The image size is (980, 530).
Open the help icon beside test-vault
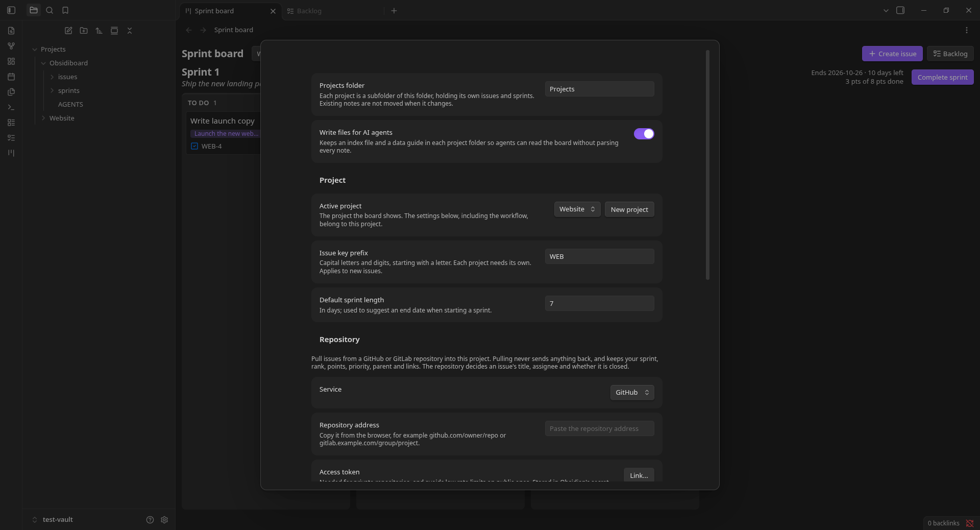tap(150, 520)
